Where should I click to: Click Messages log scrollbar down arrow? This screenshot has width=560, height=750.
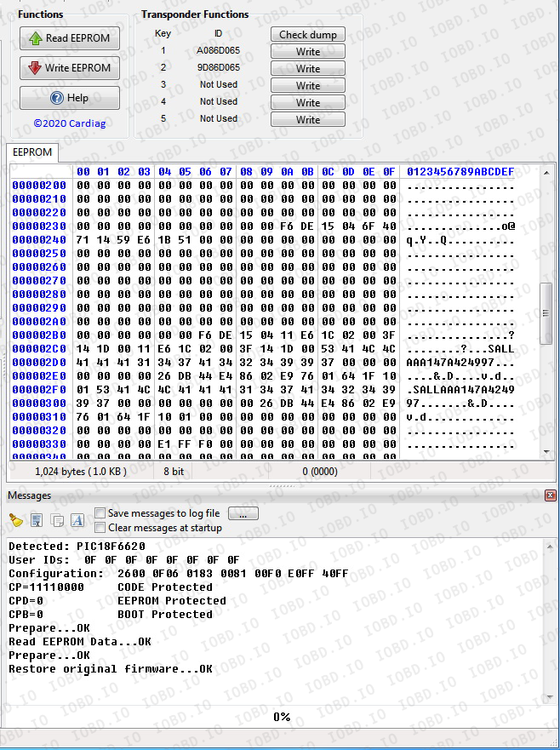tap(550, 697)
